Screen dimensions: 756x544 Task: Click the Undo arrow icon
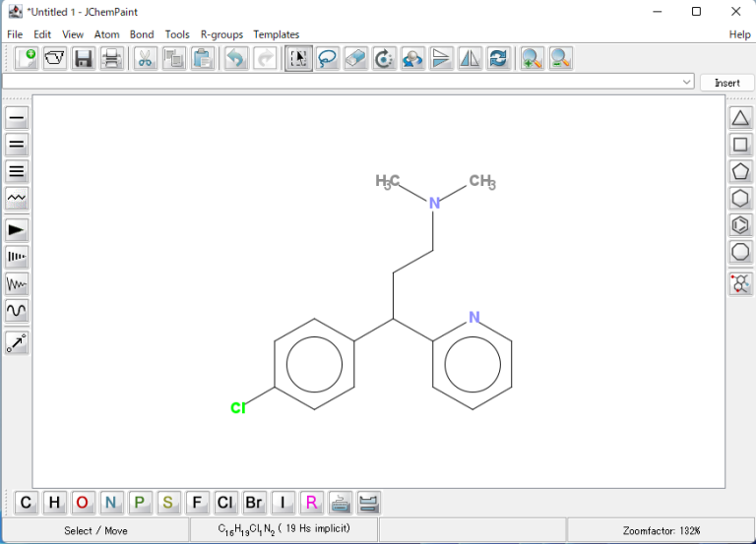coord(236,59)
